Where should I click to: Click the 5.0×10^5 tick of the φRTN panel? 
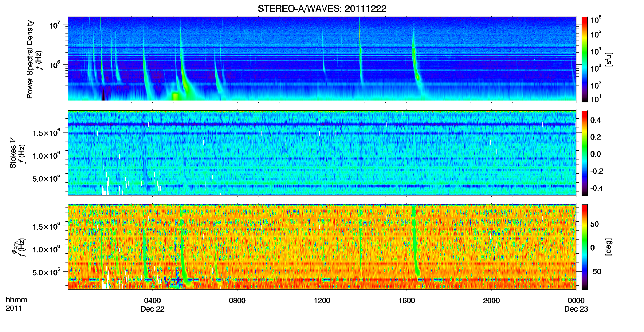(x=46, y=272)
